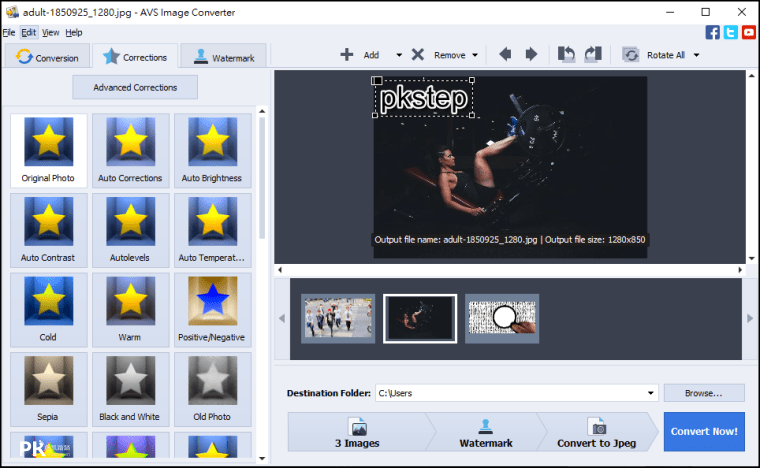Open the View menu

click(x=50, y=32)
